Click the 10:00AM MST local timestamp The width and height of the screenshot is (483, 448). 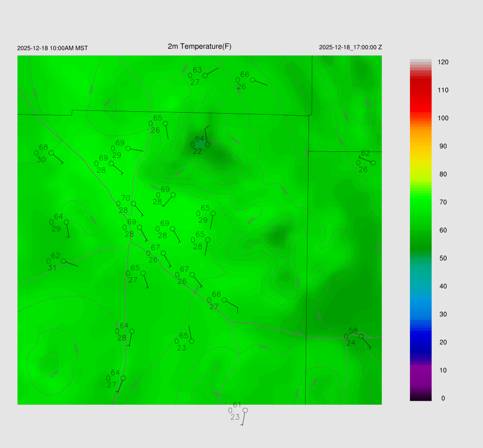(52, 48)
